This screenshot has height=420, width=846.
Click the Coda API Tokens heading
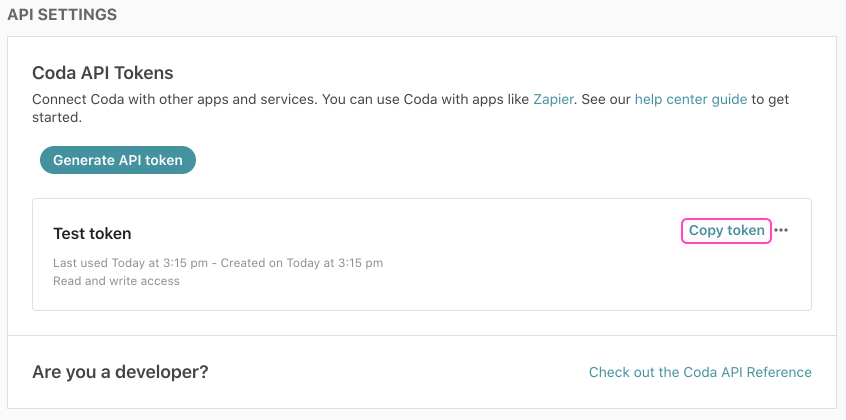pyautogui.click(x=103, y=73)
